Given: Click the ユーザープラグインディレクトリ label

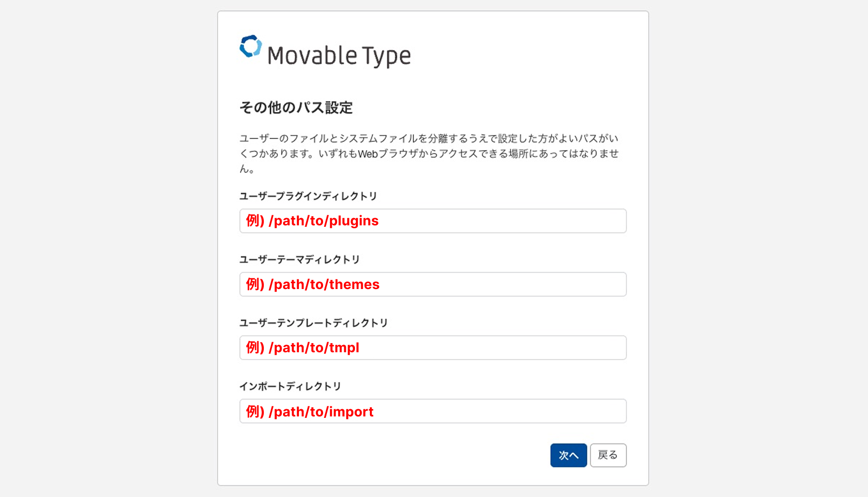Looking at the screenshot, I should pos(308,196).
